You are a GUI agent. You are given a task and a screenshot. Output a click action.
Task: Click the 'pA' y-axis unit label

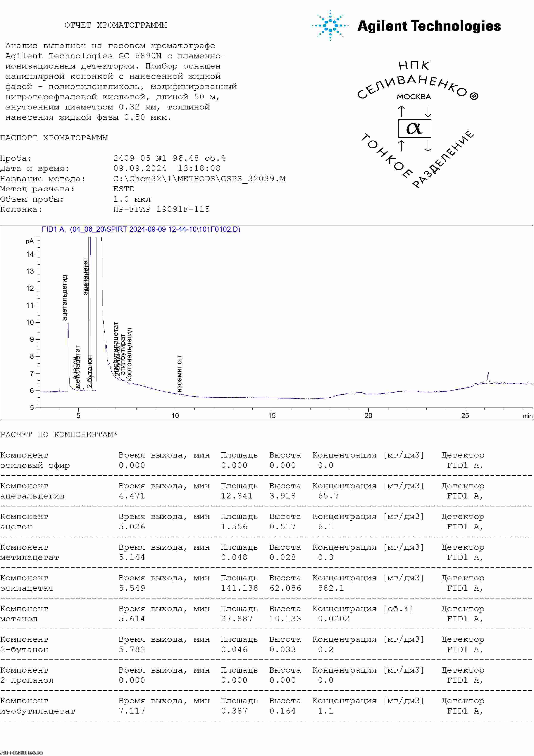tap(30, 241)
